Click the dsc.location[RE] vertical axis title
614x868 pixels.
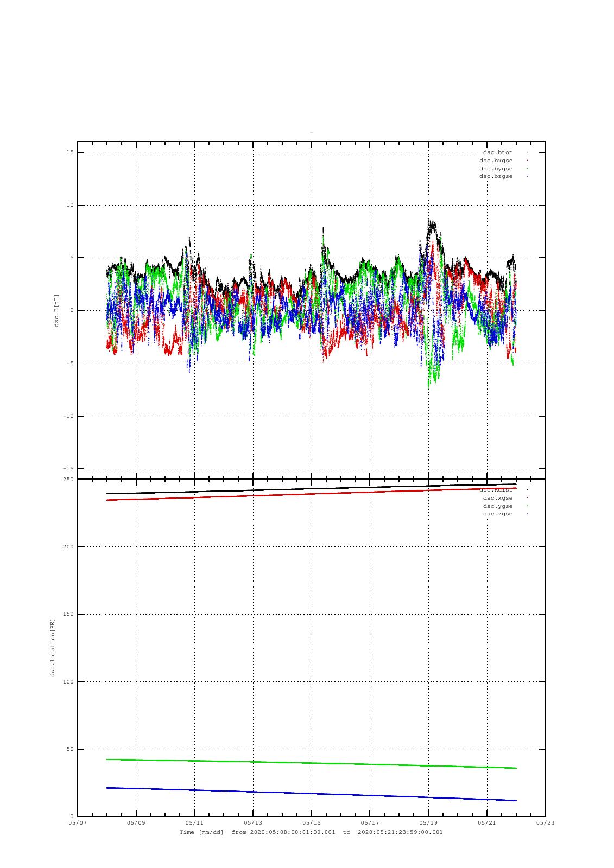(53, 647)
